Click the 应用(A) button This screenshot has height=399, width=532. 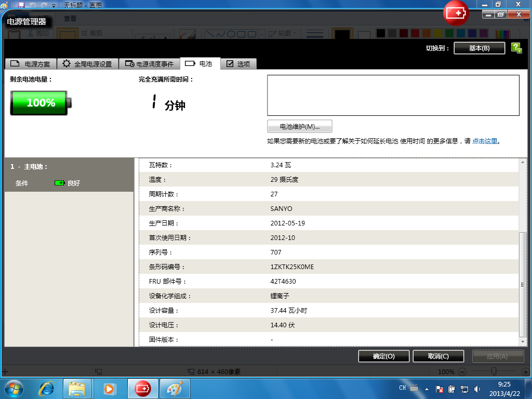498,356
